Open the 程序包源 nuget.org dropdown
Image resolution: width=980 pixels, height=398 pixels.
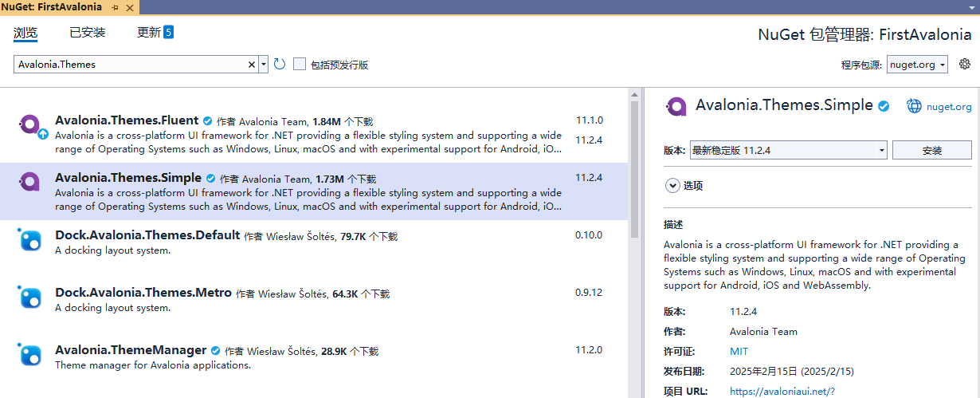[917, 65]
